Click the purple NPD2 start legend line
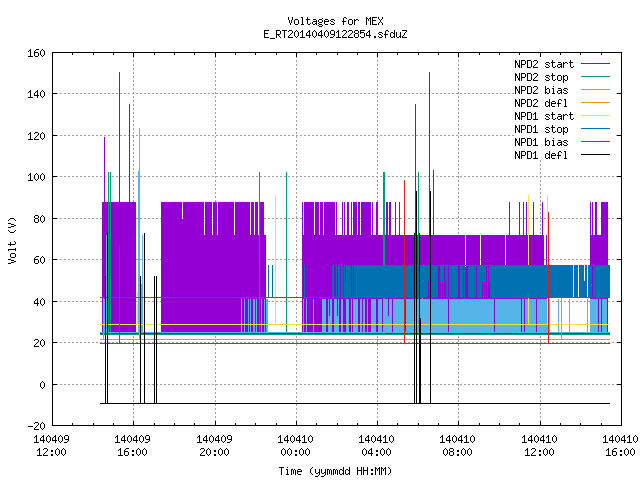 (596, 64)
